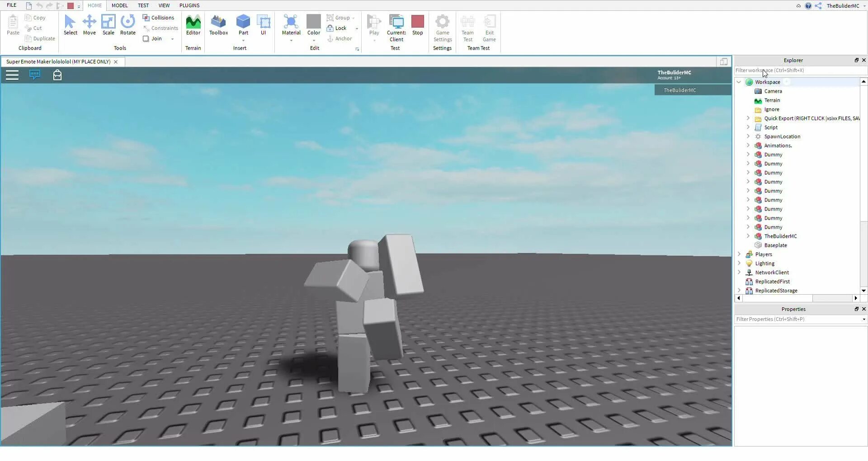Open the Toolbox panel
Viewport: 868px width, 461px height.
pos(218,25)
